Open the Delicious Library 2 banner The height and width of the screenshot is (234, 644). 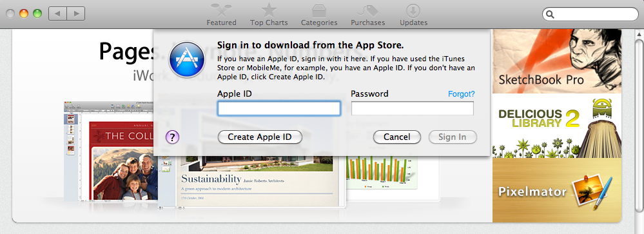tap(557, 126)
